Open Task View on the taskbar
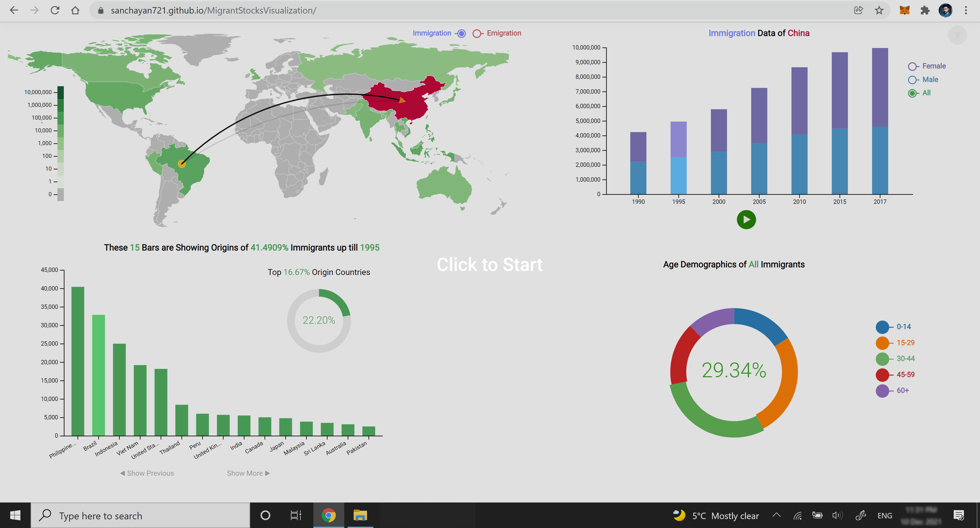 [296, 516]
